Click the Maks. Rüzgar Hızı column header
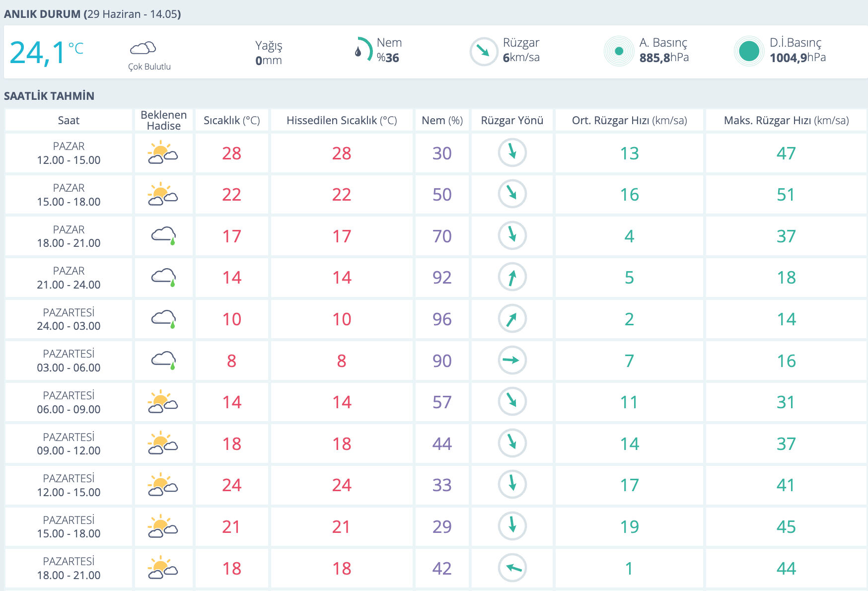 (x=786, y=120)
